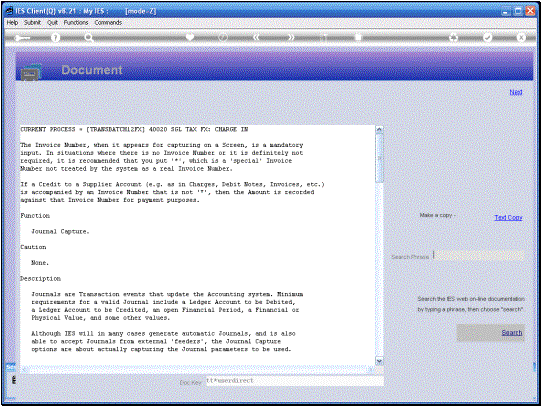Click the Text Copy link
This screenshot has width=541, height=406.
coord(508,218)
